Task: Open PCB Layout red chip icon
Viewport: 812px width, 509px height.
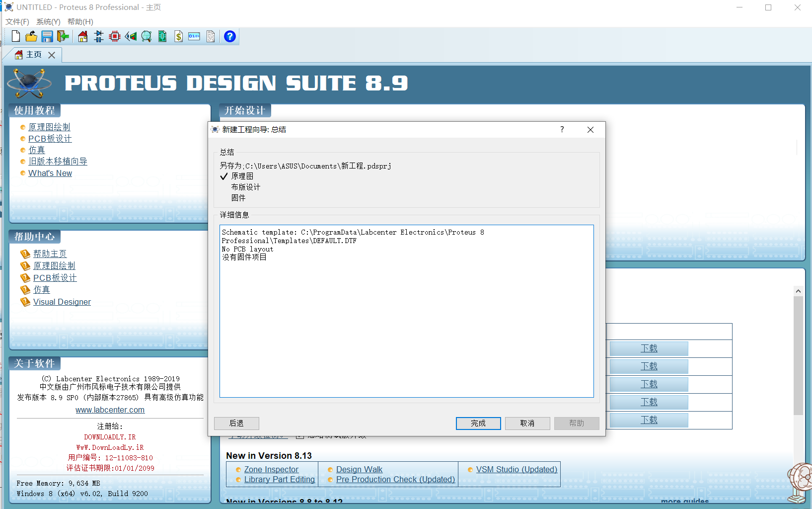Action: point(115,36)
